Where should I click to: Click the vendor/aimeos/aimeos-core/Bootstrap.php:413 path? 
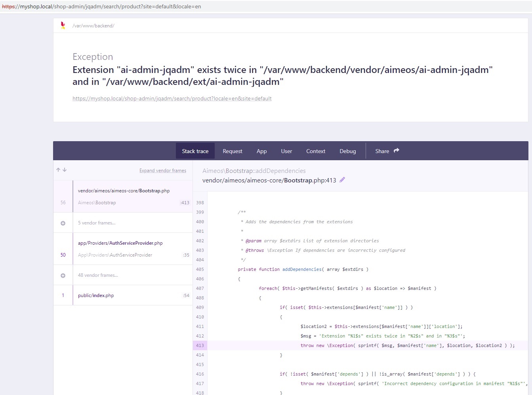pos(269,180)
